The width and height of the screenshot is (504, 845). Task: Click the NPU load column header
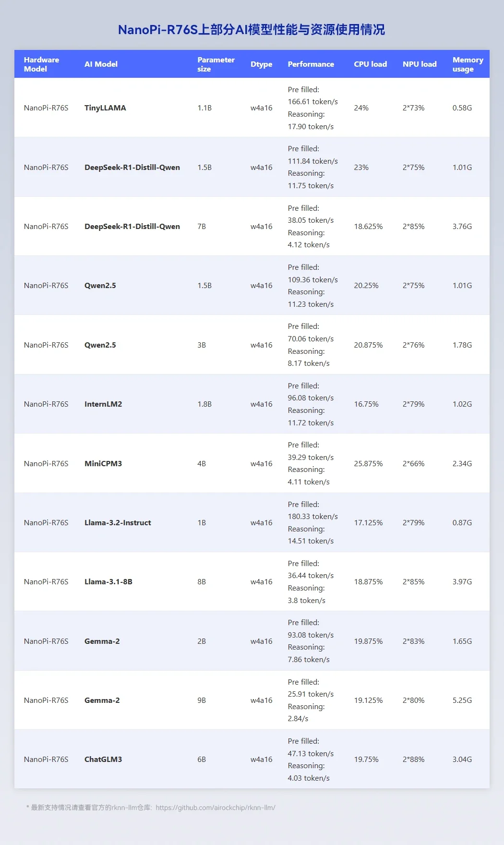pos(420,64)
